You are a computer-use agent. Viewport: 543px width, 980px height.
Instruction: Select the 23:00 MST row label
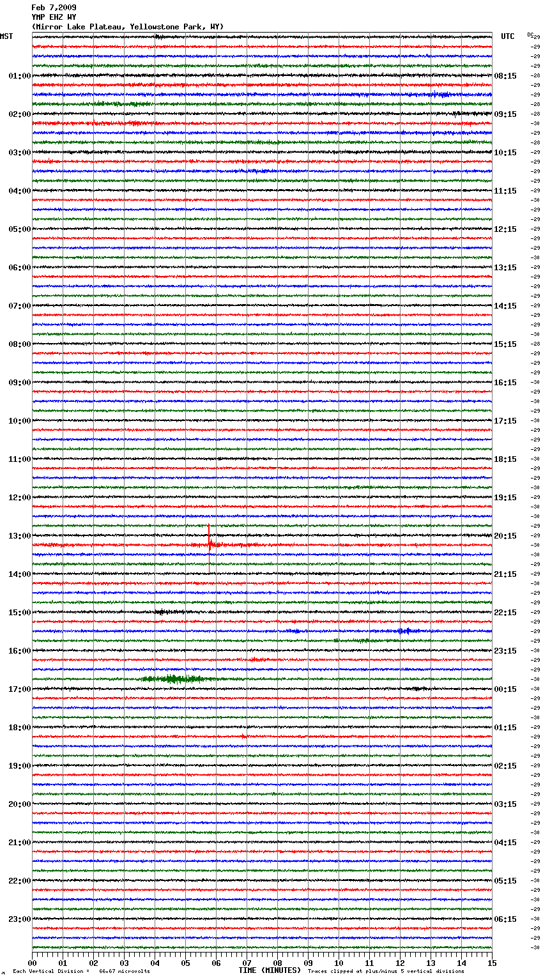coord(20,919)
